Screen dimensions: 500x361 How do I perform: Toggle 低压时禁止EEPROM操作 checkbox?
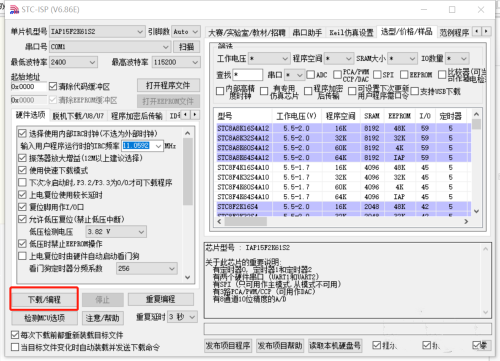(x=22, y=244)
